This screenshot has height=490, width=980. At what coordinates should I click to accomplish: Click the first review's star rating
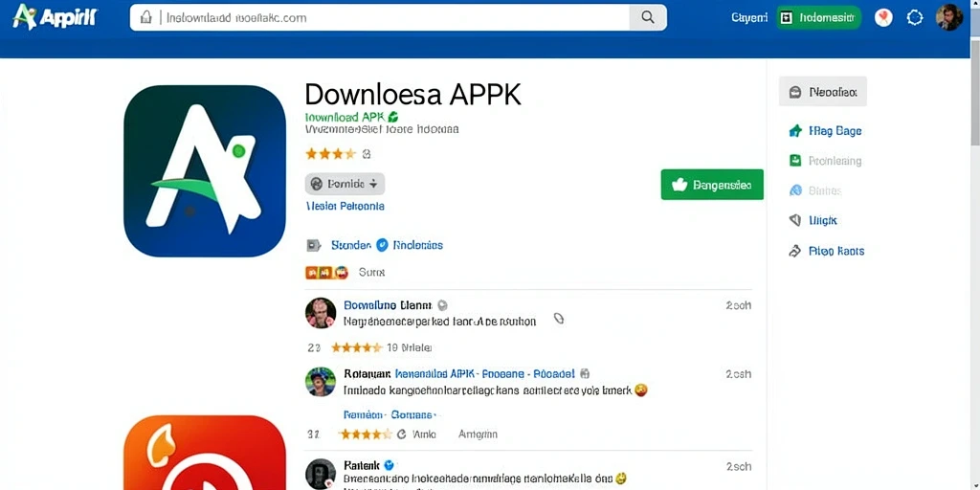point(356,347)
